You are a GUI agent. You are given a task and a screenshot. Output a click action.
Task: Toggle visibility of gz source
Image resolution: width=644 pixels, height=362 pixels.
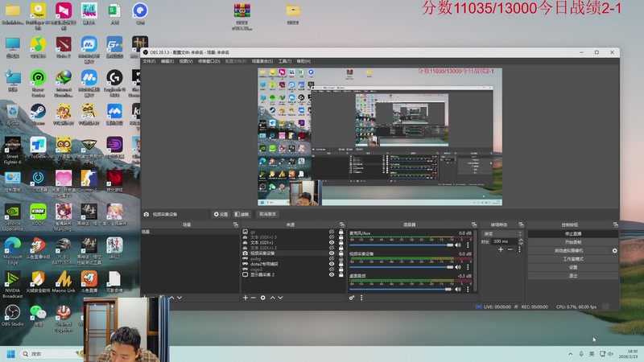tap(332, 232)
